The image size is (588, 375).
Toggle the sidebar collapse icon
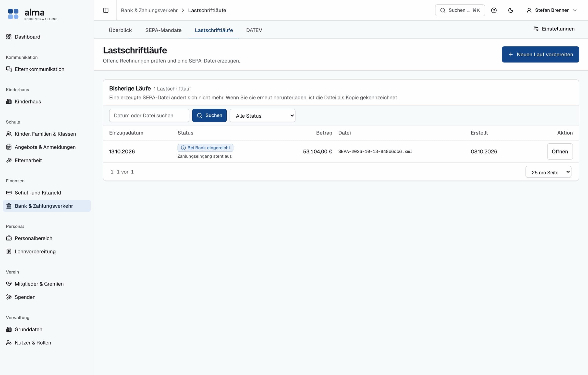106,10
